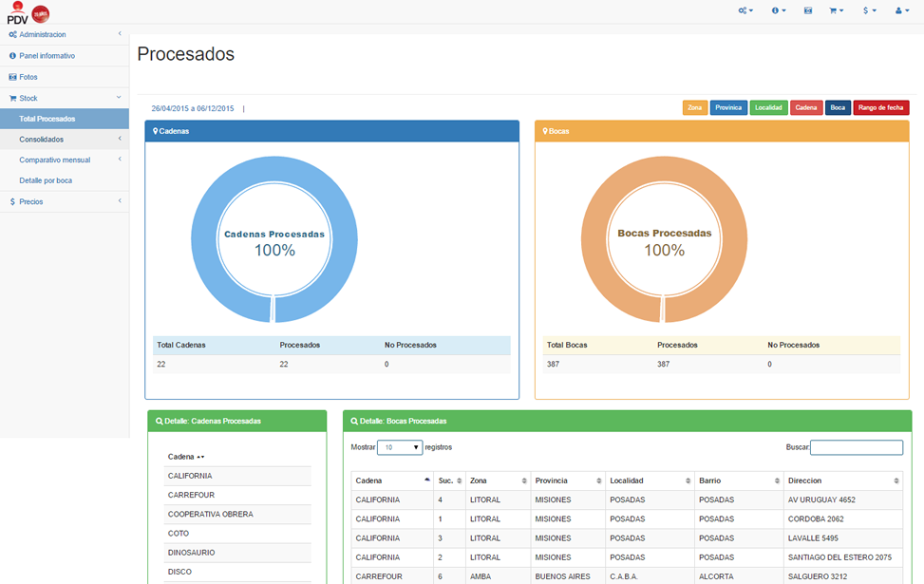Click the Provincia filter button
The height and width of the screenshot is (584, 924).
[x=728, y=108]
